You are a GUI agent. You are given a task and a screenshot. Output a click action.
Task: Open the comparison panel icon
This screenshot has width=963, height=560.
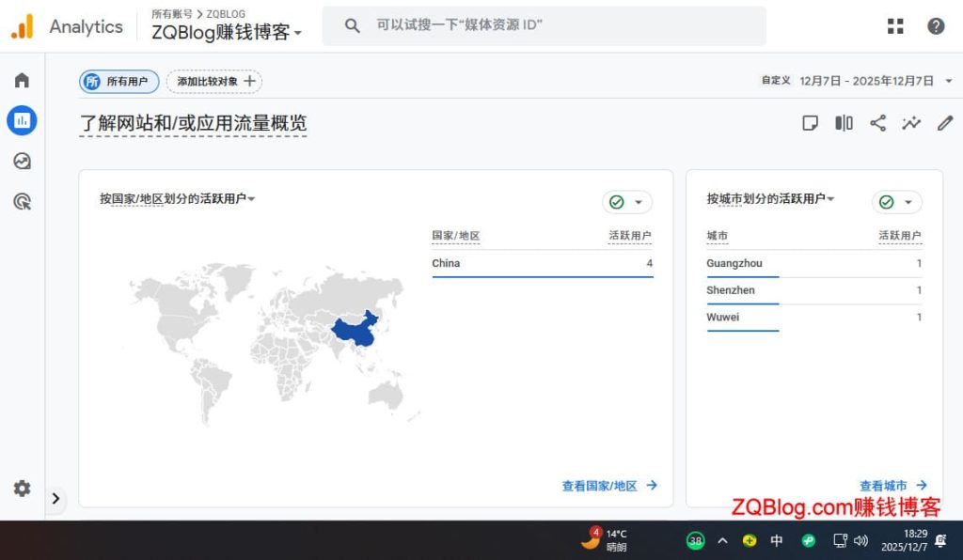(844, 122)
